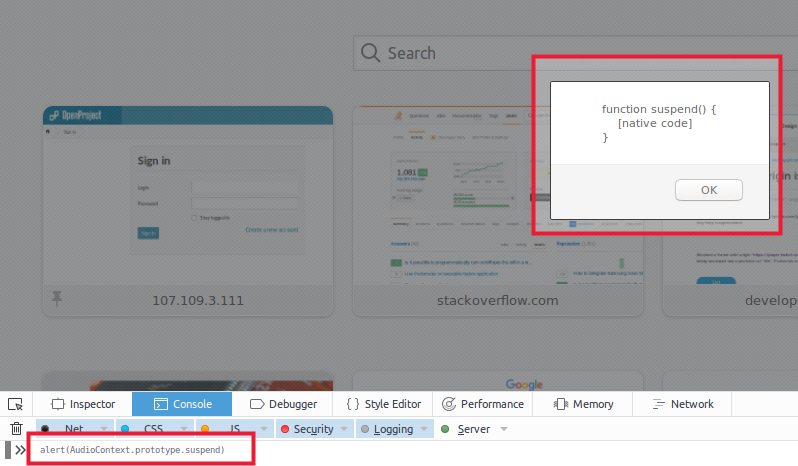The image size is (798, 466).
Task: Click the search magnifier icon
Action: pyautogui.click(x=371, y=53)
